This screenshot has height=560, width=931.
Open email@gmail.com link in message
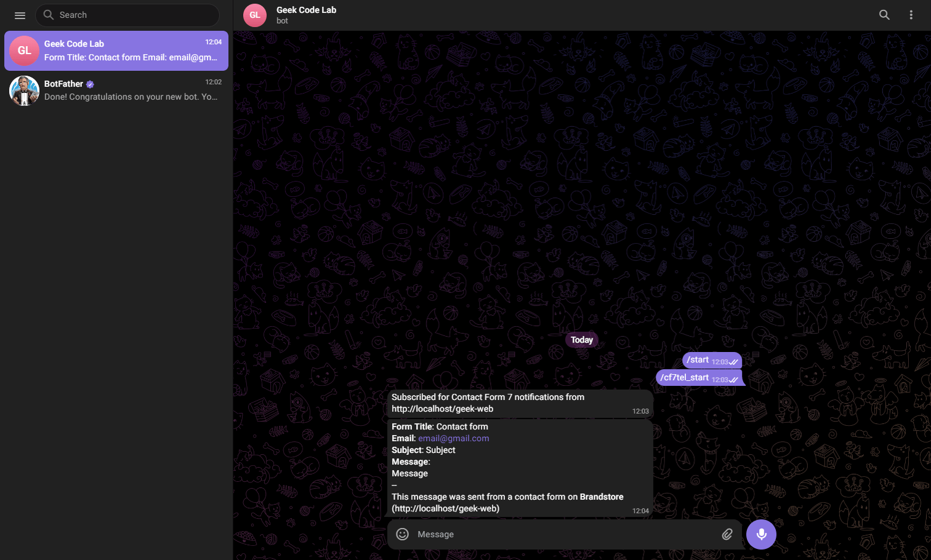(x=453, y=438)
